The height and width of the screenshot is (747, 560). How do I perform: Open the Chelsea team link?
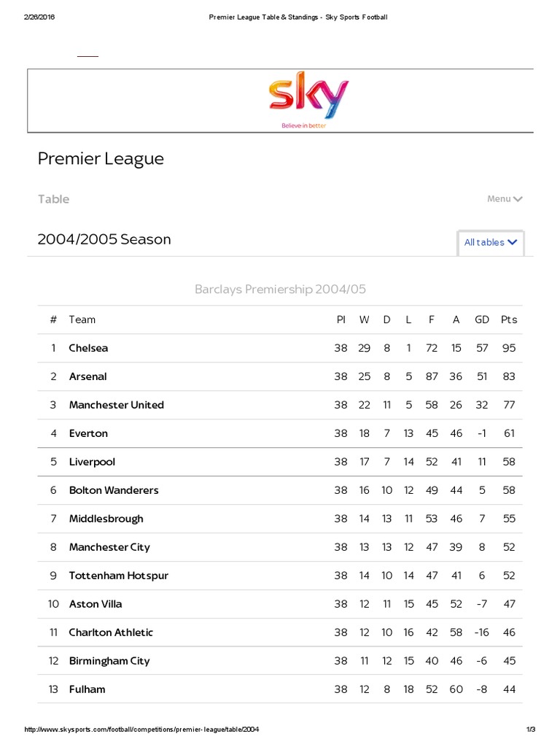point(88,348)
